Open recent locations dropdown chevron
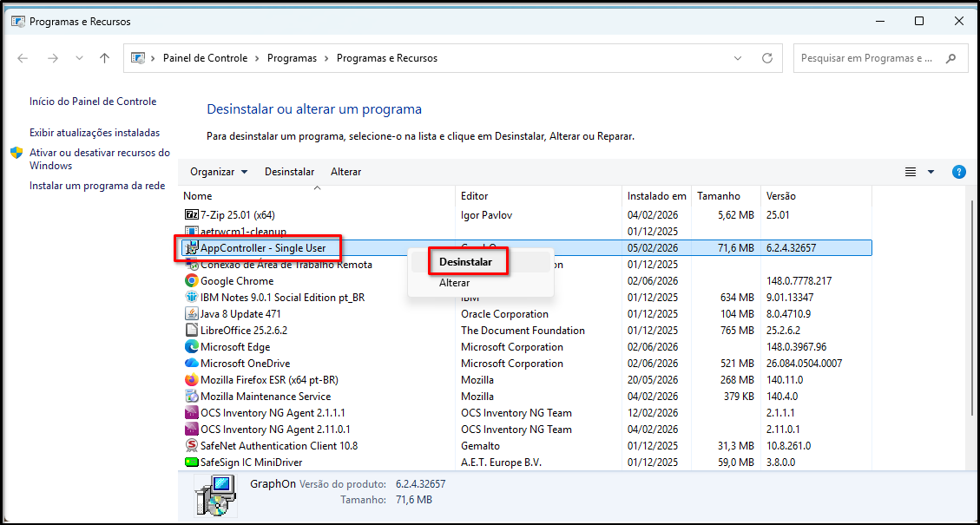980x525 pixels. point(79,58)
